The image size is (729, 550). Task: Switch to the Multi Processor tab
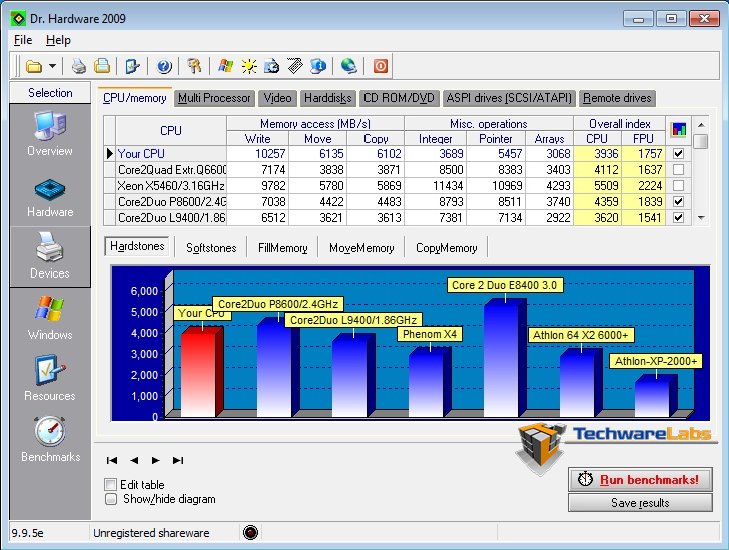[214, 98]
